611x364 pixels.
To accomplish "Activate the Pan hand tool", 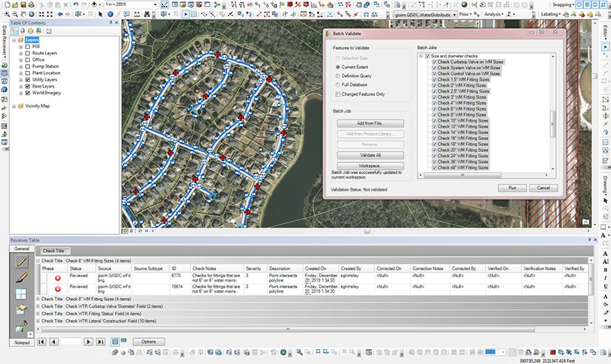I will [24, 14].
